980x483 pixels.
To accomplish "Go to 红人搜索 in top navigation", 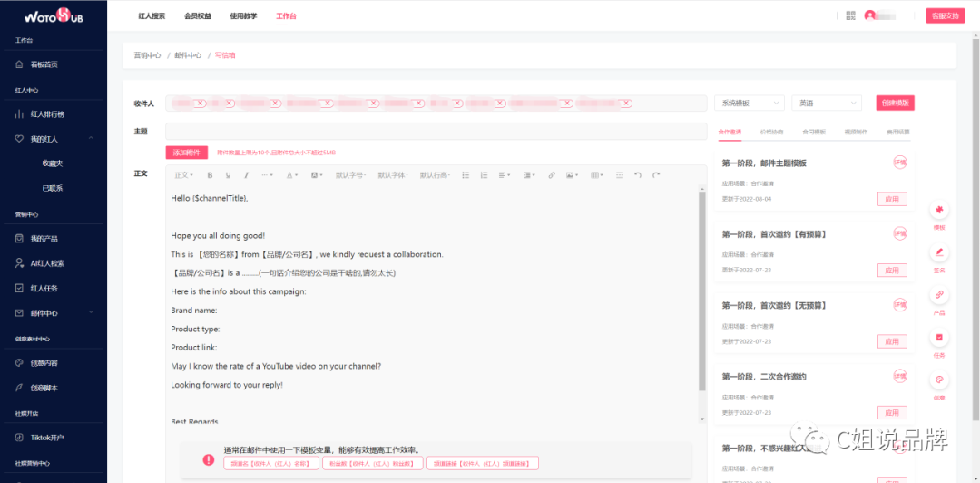I will (x=152, y=16).
